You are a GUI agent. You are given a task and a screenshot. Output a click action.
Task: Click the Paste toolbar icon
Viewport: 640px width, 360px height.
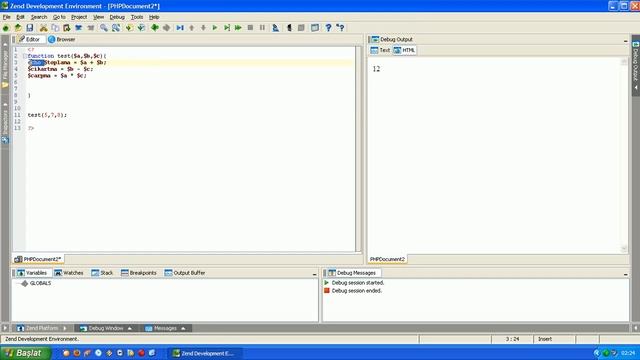coord(67,28)
